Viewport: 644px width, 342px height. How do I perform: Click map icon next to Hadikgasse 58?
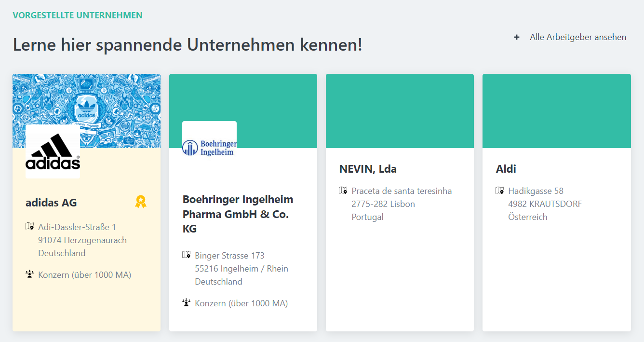click(500, 191)
